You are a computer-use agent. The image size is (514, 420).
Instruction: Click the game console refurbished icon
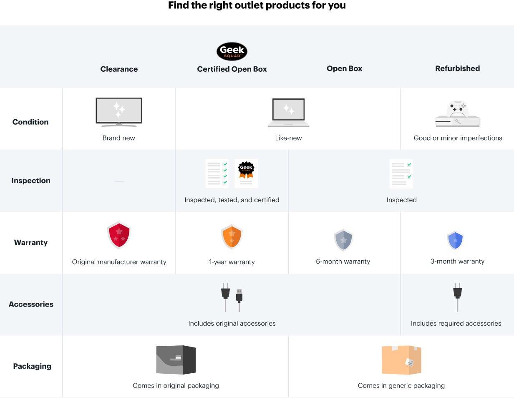click(x=458, y=114)
